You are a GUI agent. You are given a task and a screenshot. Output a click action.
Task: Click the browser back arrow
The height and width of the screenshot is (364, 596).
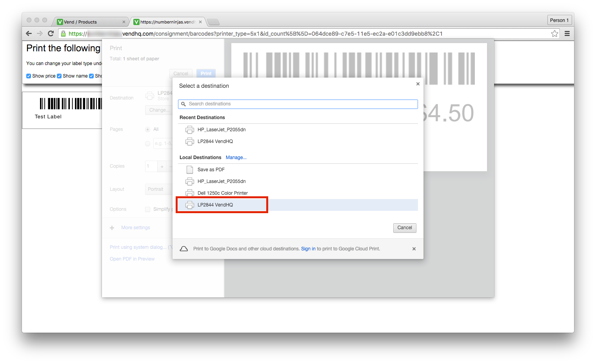pyautogui.click(x=29, y=34)
